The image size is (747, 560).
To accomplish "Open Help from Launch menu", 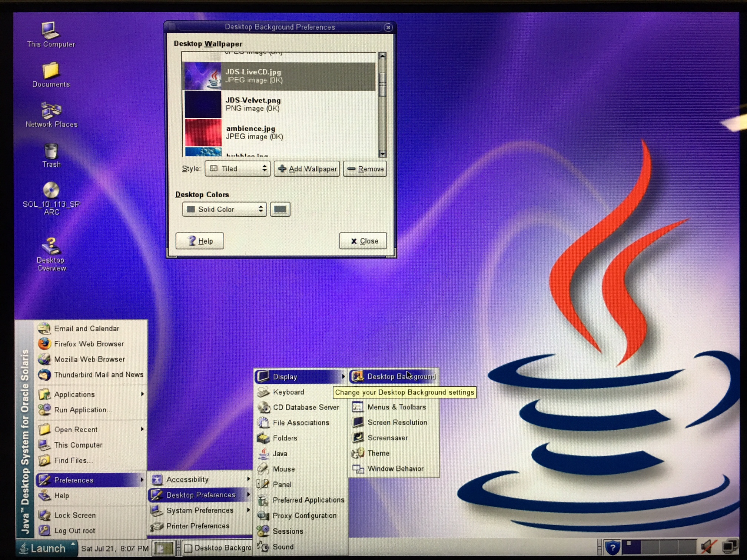I will 91,496.
